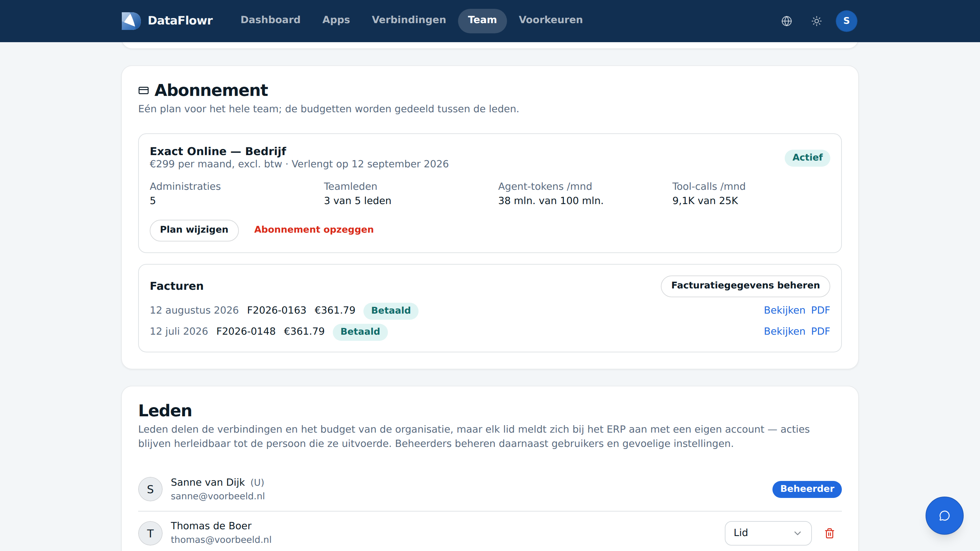Image resolution: width=980 pixels, height=551 pixels.
Task: Open the user avatar S menu
Action: (846, 21)
